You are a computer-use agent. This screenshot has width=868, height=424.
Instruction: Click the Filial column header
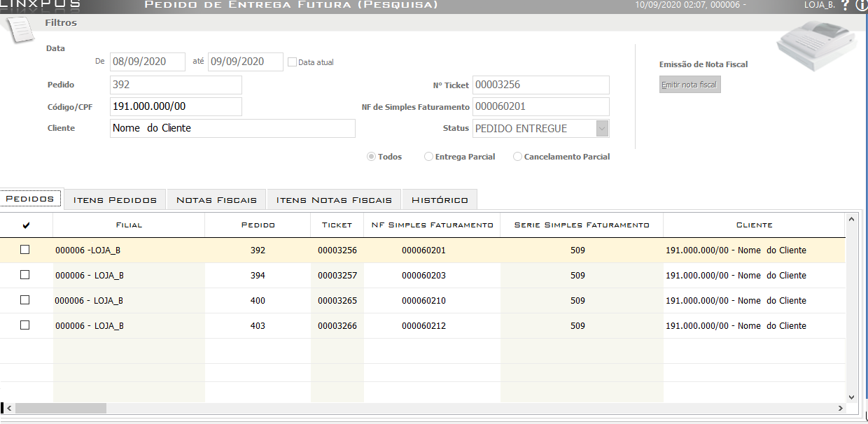coord(129,225)
